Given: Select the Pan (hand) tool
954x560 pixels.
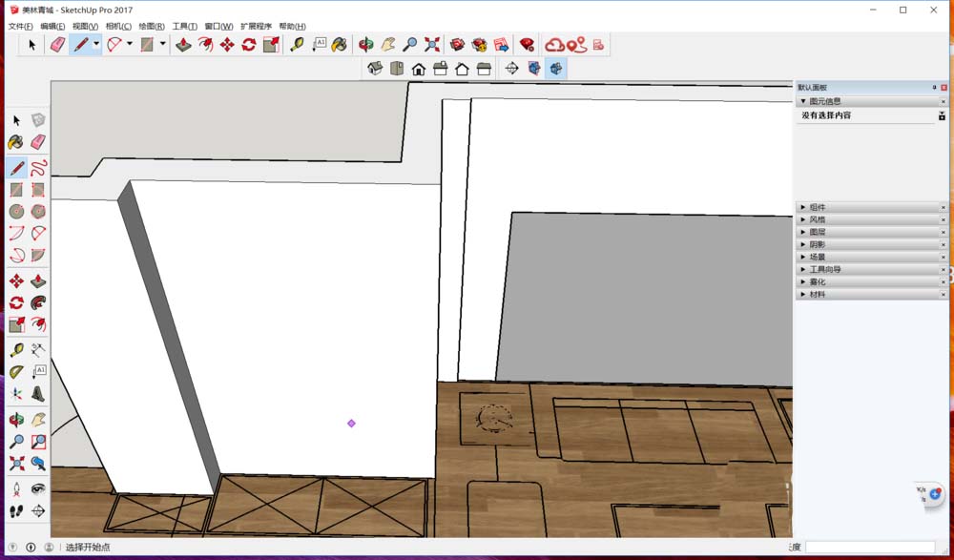Looking at the screenshot, I should tap(389, 44).
